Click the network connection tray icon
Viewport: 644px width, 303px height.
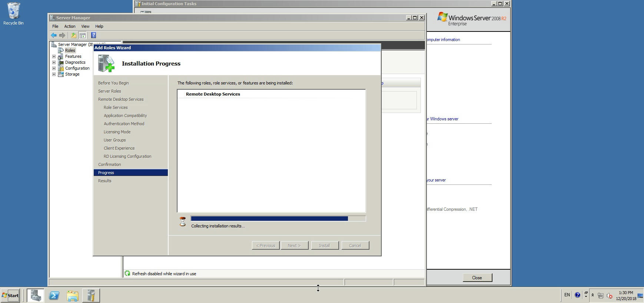point(601,296)
